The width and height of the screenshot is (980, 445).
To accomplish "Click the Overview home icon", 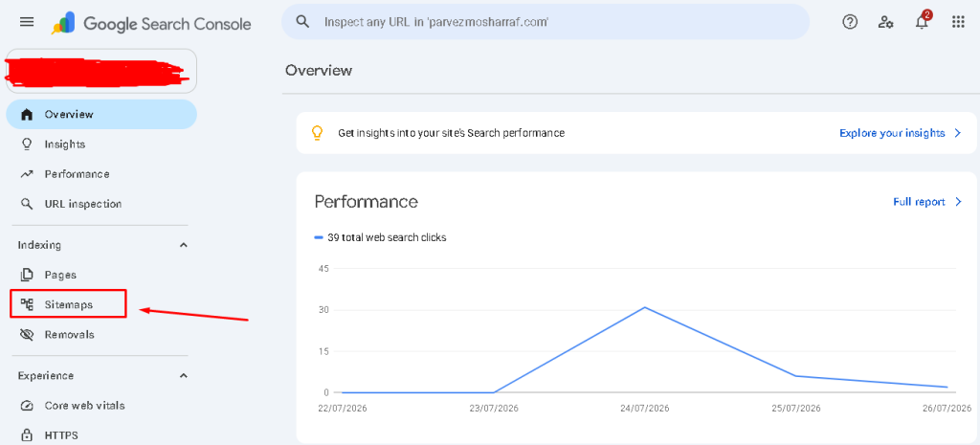I will (26, 115).
